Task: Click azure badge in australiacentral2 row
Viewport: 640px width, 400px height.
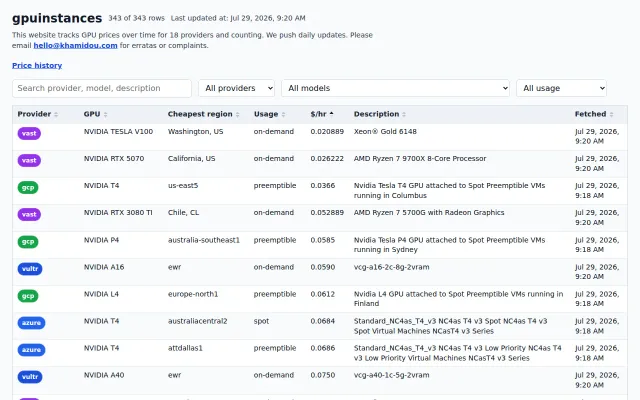Action: [31, 323]
